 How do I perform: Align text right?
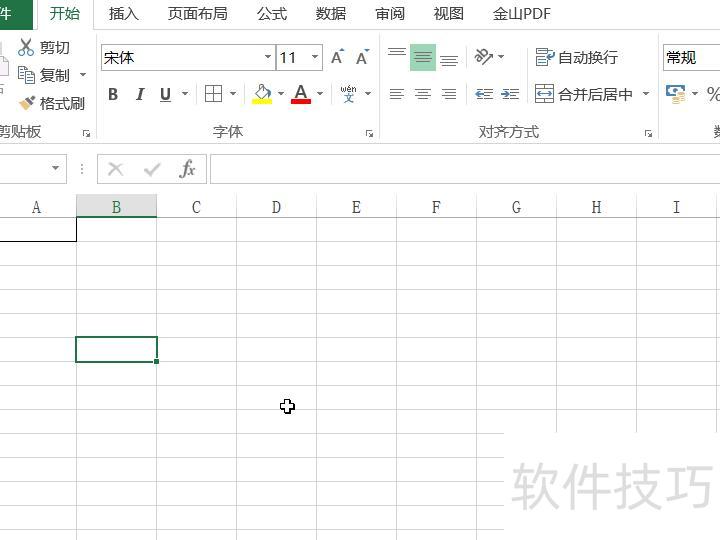(449, 94)
